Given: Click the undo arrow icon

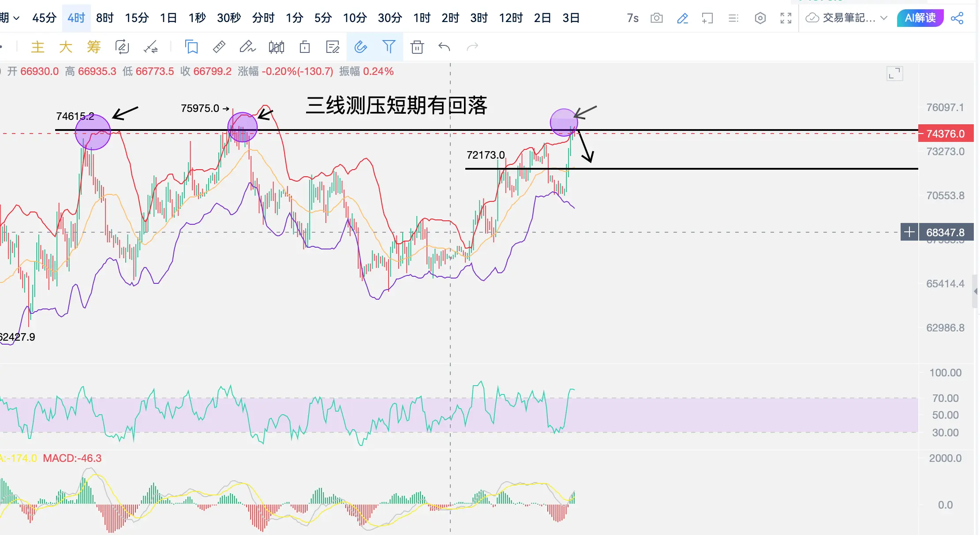Looking at the screenshot, I should (444, 47).
